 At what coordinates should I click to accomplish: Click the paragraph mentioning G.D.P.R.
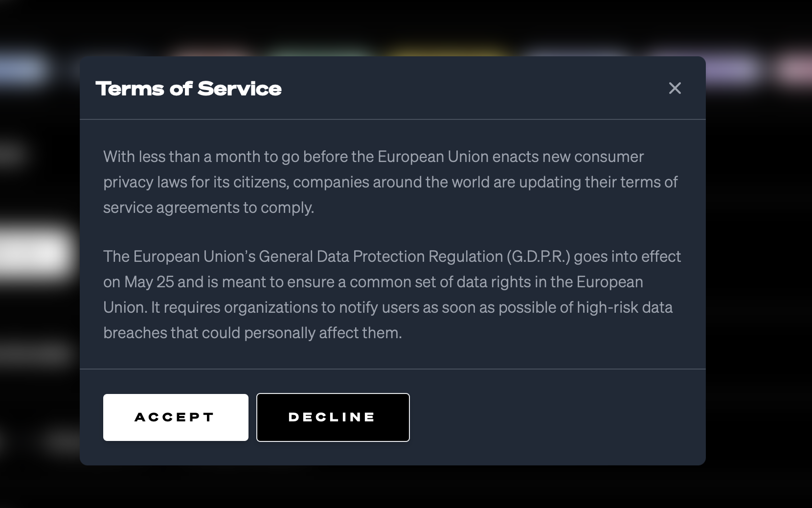coord(391,294)
